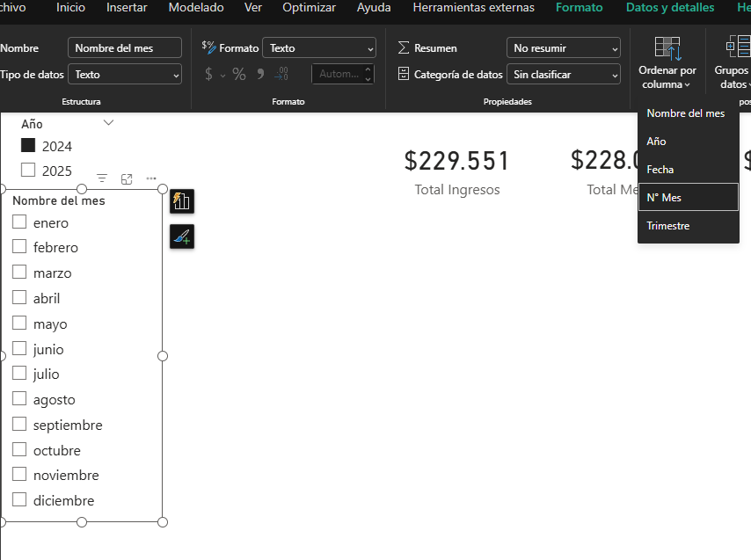Viewport: 751px width, 560px height.
Task: Switch to the Modelado ribbon tab
Action: click(x=196, y=8)
